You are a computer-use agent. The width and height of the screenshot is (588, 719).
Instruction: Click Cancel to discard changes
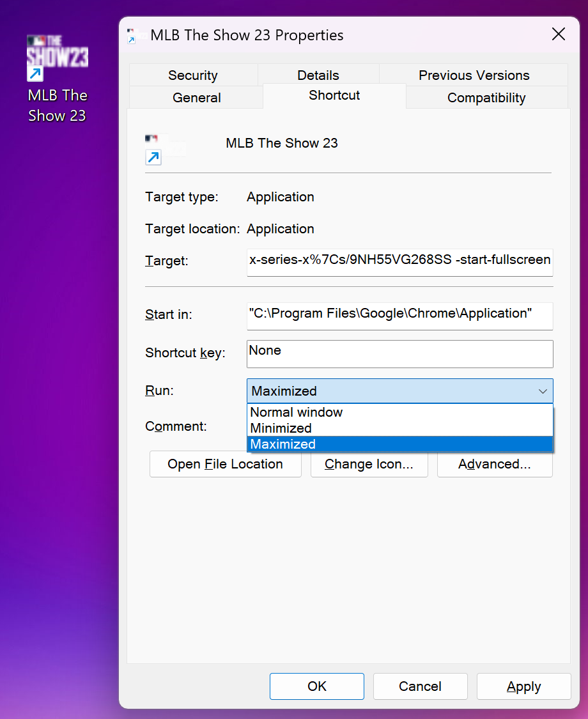[420, 686]
